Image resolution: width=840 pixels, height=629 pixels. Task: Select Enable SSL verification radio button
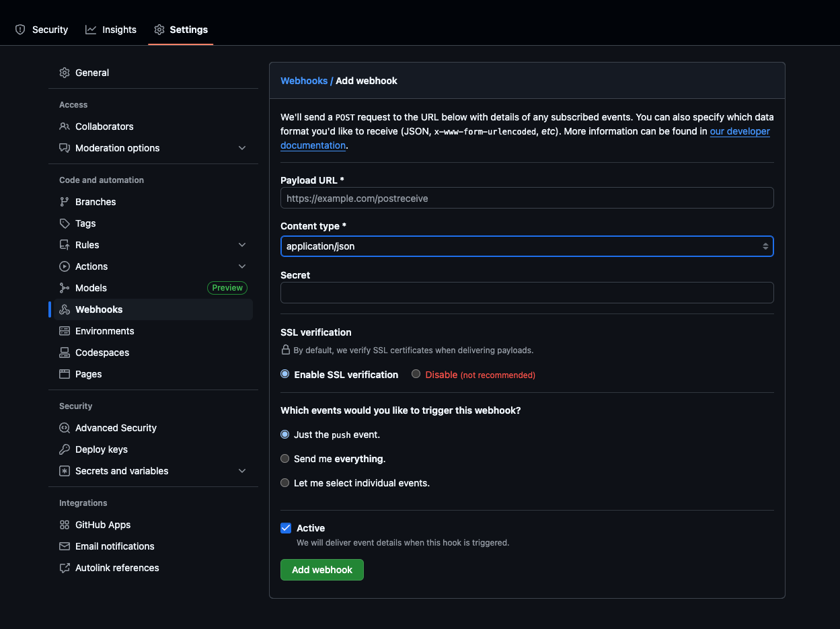click(x=285, y=374)
